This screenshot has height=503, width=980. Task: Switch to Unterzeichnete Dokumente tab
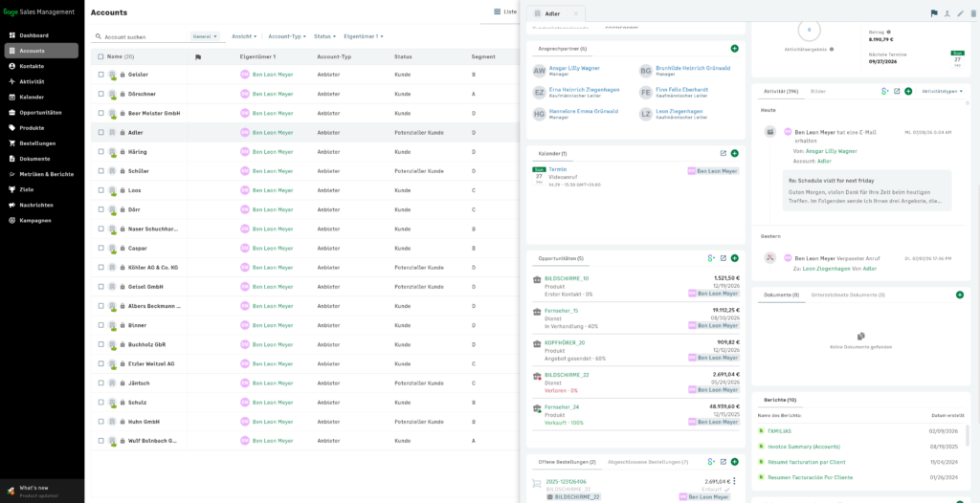tap(848, 295)
